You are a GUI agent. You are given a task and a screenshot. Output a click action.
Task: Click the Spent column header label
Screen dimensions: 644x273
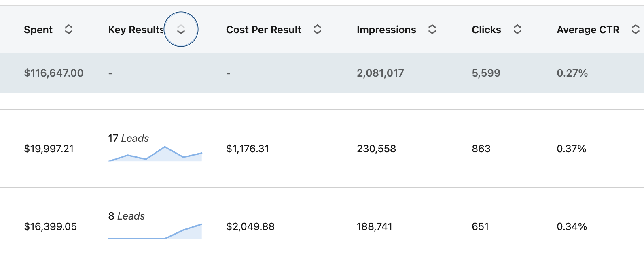(38, 30)
